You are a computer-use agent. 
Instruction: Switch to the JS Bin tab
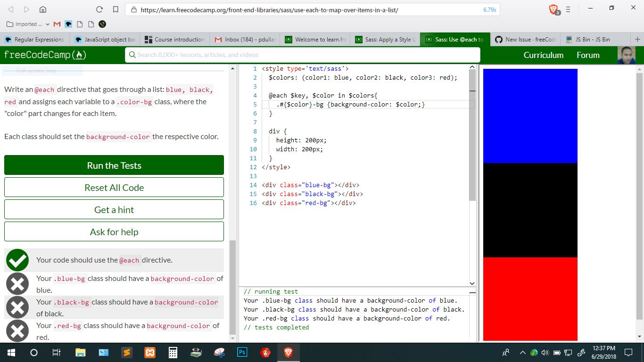tap(596, 40)
